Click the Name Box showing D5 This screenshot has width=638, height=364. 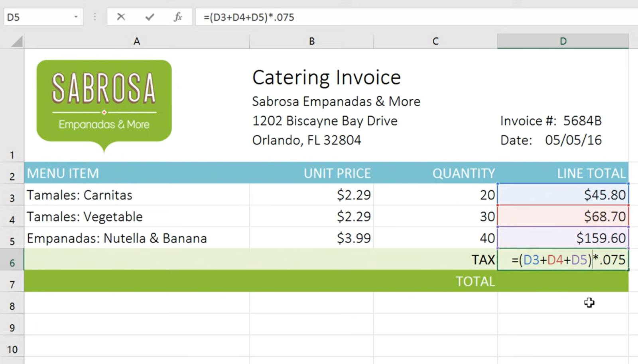[x=38, y=17]
